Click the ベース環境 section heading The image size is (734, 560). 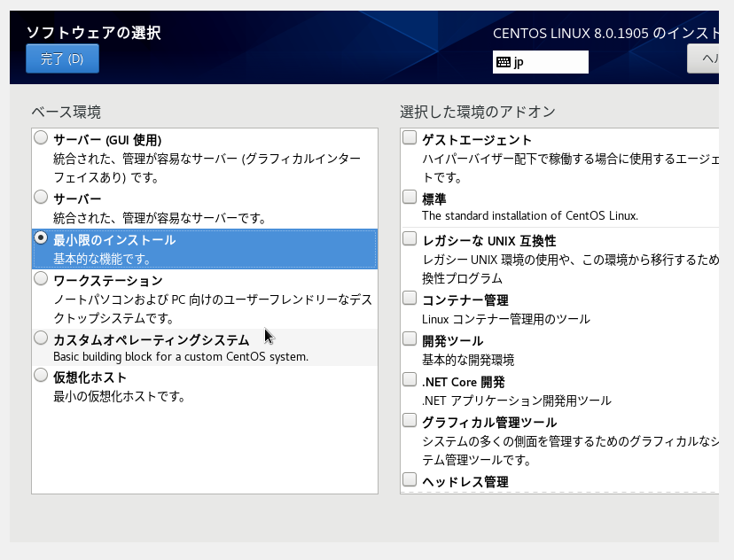pos(66,112)
